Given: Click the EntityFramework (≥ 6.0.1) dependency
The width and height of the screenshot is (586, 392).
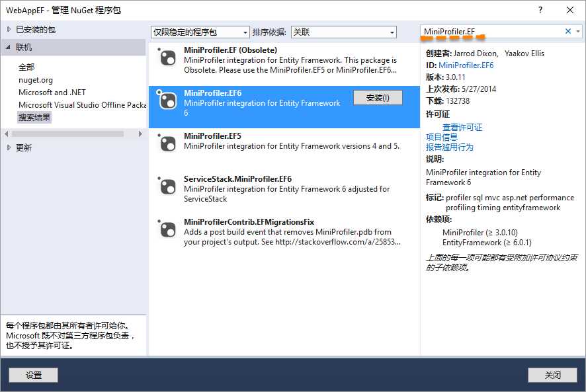Looking at the screenshot, I should 487,243.
